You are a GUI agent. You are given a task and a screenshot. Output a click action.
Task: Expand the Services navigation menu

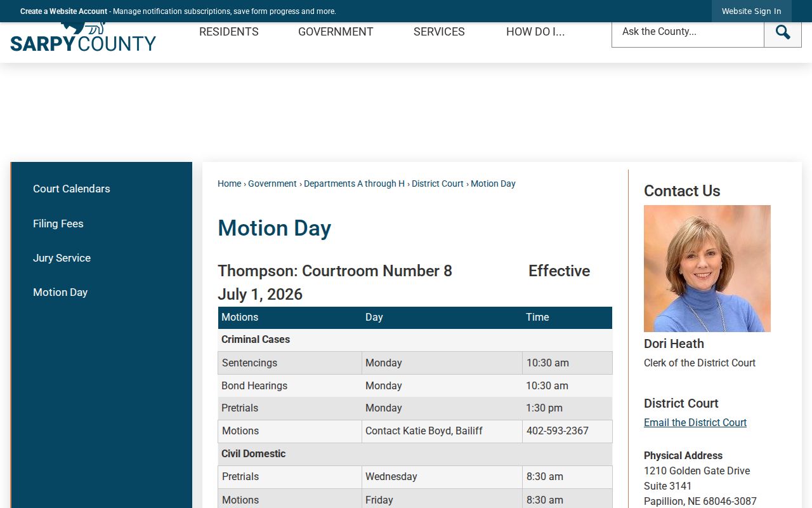(x=439, y=32)
